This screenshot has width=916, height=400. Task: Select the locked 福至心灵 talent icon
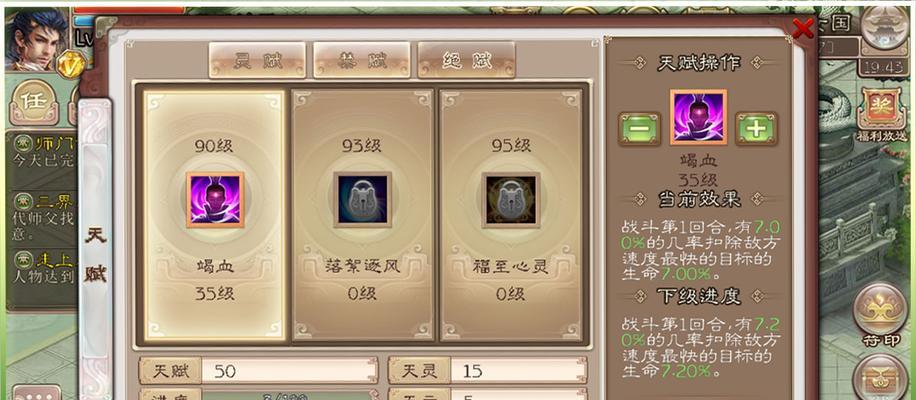(x=511, y=200)
